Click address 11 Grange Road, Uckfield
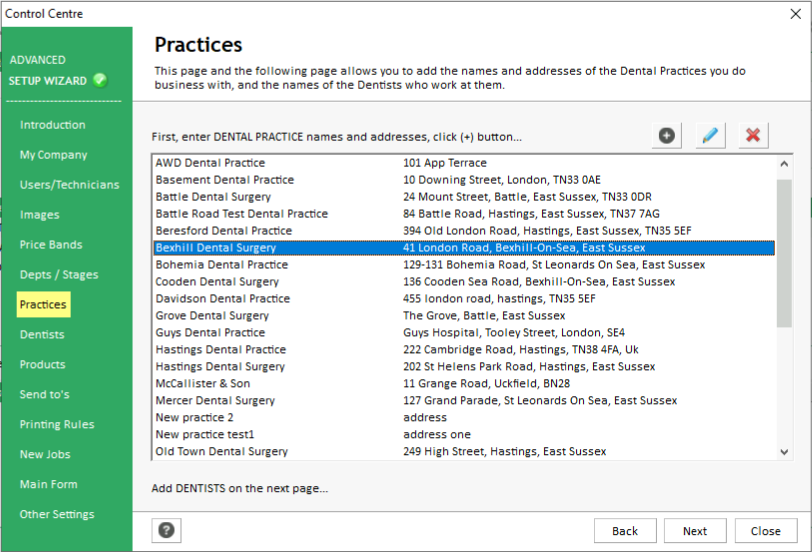 [x=486, y=384]
